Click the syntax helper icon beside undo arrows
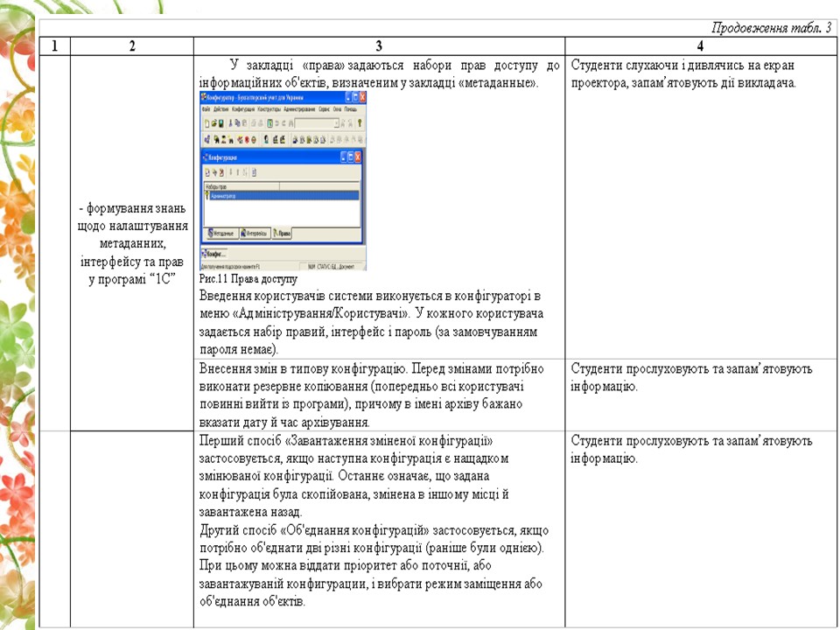Image resolution: width=840 pixels, height=630 pixels. [x=269, y=124]
